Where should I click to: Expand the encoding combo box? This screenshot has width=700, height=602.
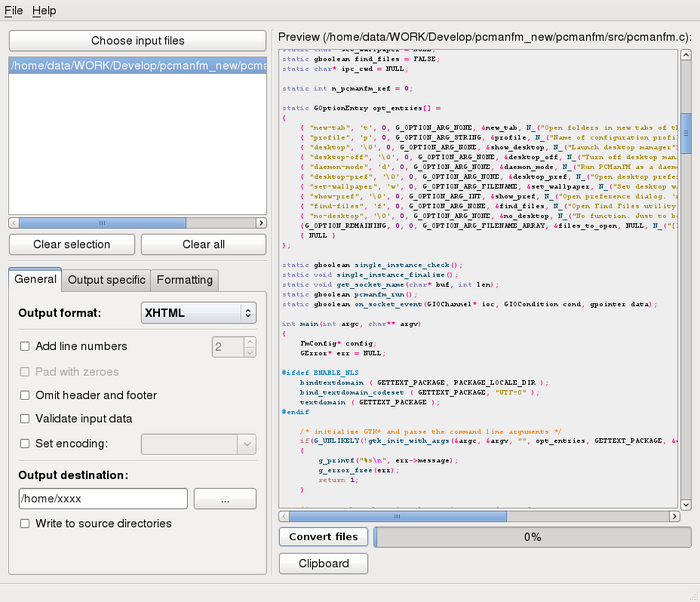pos(199,444)
